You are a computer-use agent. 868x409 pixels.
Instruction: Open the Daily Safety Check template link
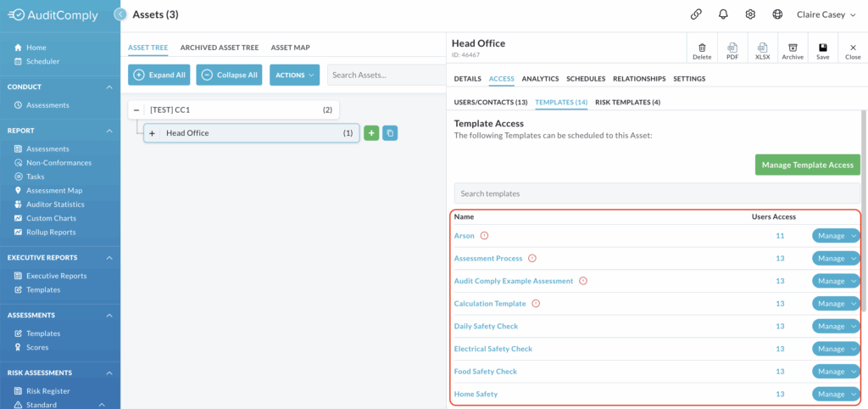tap(486, 326)
